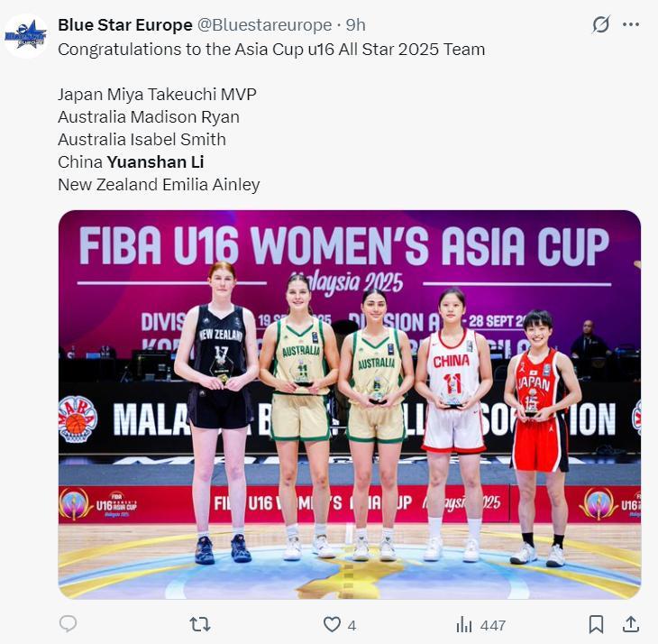This screenshot has height=644, width=658.
Task: Click the bold Yuanshan Li text
Action: point(156,162)
